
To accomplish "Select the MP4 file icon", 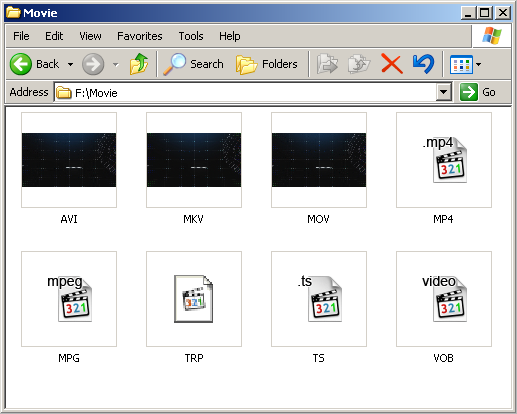I will (x=444, y=160).
